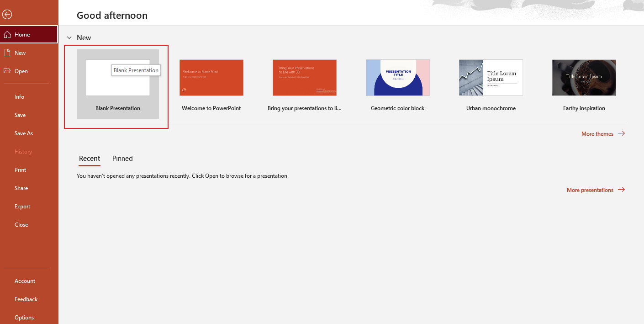Viewport: 644px width, 324px height.
Task: Click the Open folder icon in sidebar
Action: tap(7, 71)
